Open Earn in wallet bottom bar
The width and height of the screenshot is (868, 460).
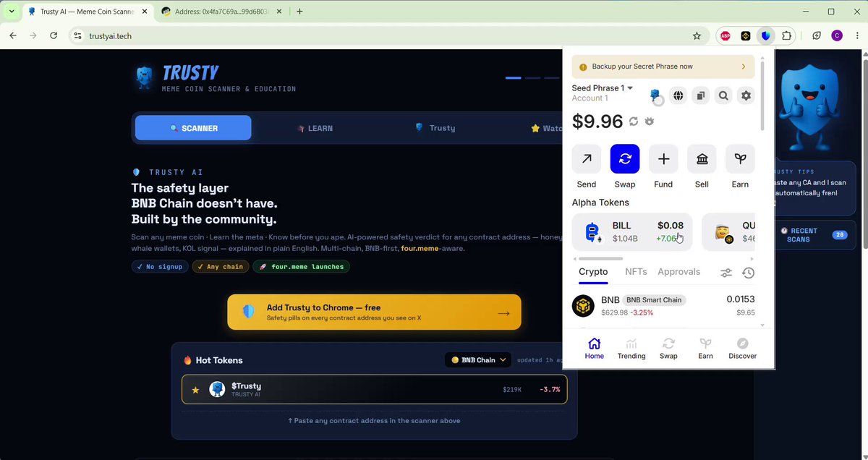click(x=705, y=348)
